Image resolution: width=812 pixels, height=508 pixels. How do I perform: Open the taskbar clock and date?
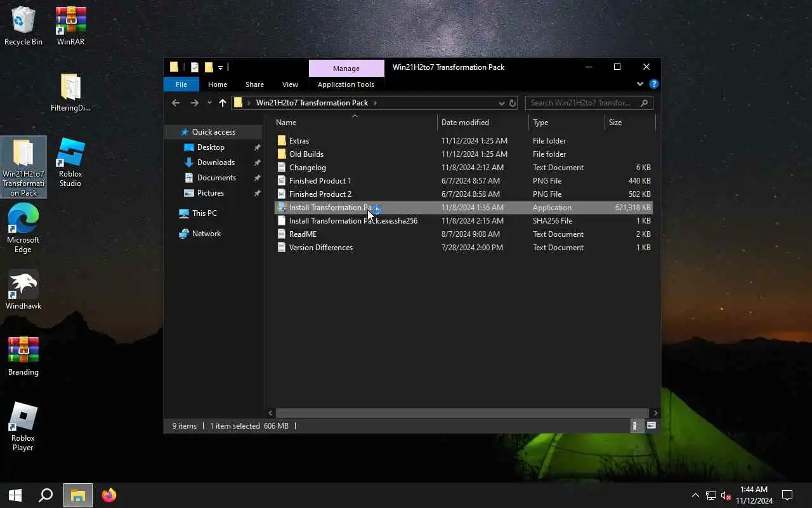click(x=754, y=495)
